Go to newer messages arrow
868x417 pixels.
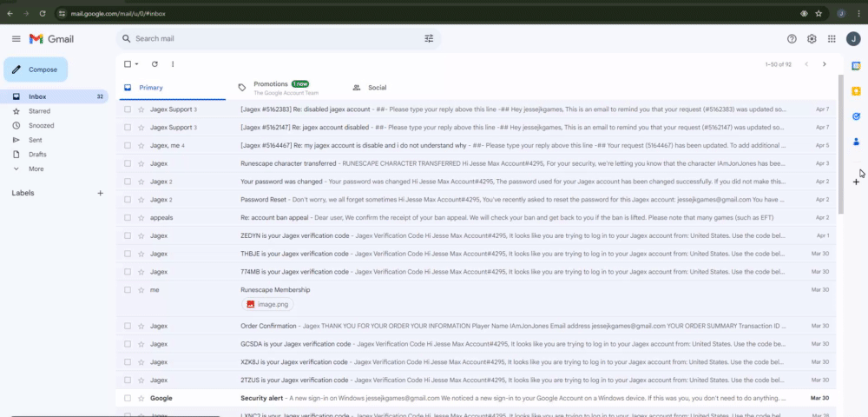tap(806, 64)
